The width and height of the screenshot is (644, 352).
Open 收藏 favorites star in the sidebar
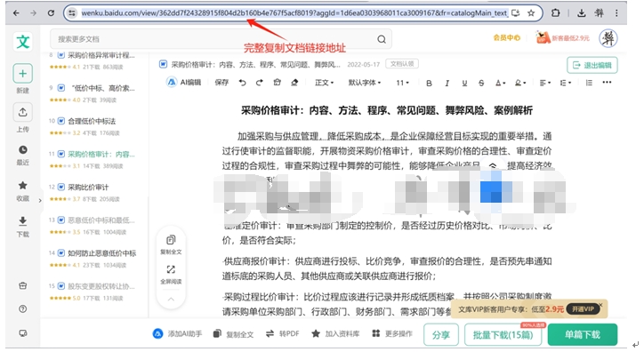tap(22, 186)
